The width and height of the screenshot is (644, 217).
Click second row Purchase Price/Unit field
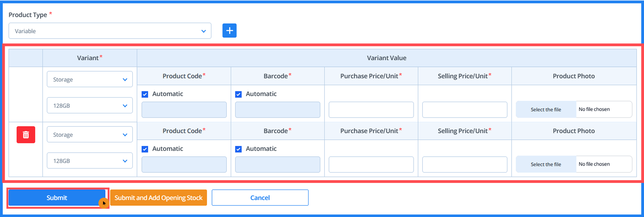[x=371, y=165]
